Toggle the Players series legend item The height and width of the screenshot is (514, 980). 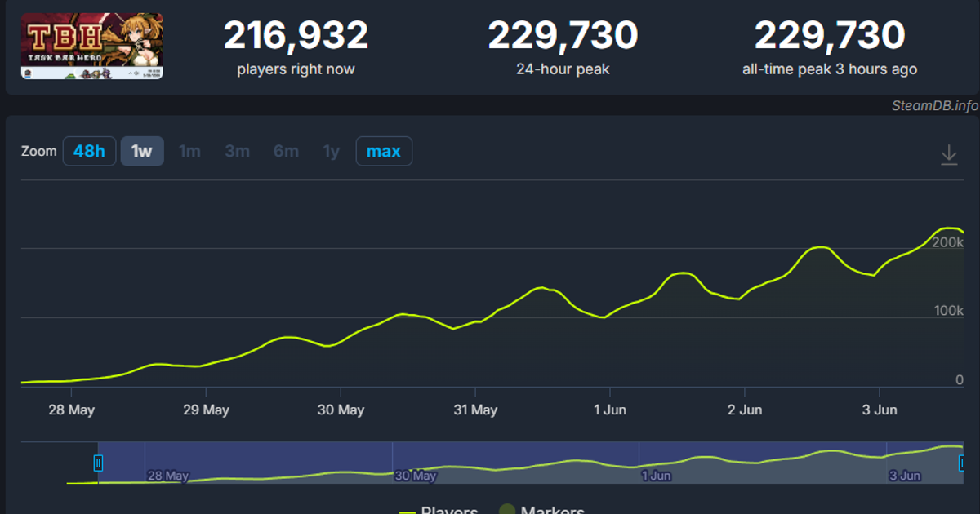click(x=439, y=512)
